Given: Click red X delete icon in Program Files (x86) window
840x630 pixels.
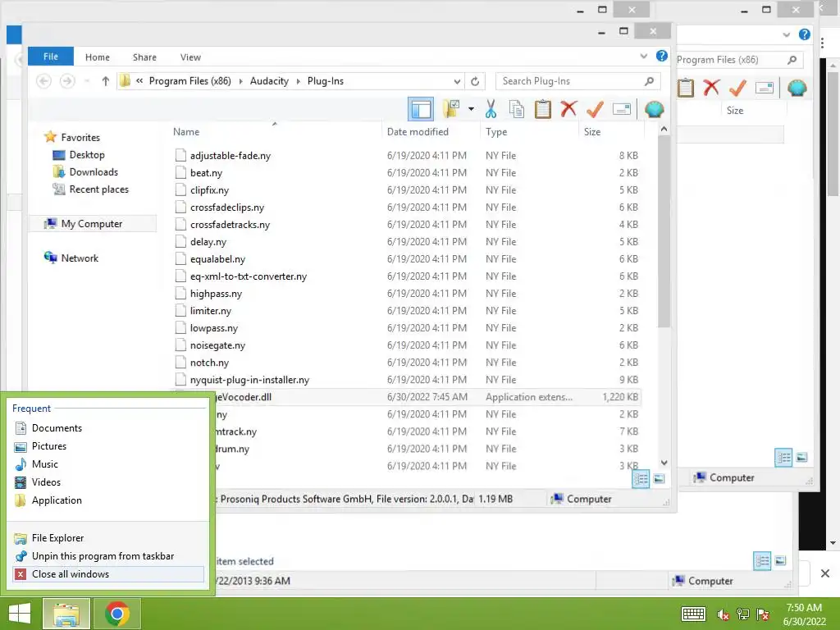Looking at the screenshot, I should 711,87.
